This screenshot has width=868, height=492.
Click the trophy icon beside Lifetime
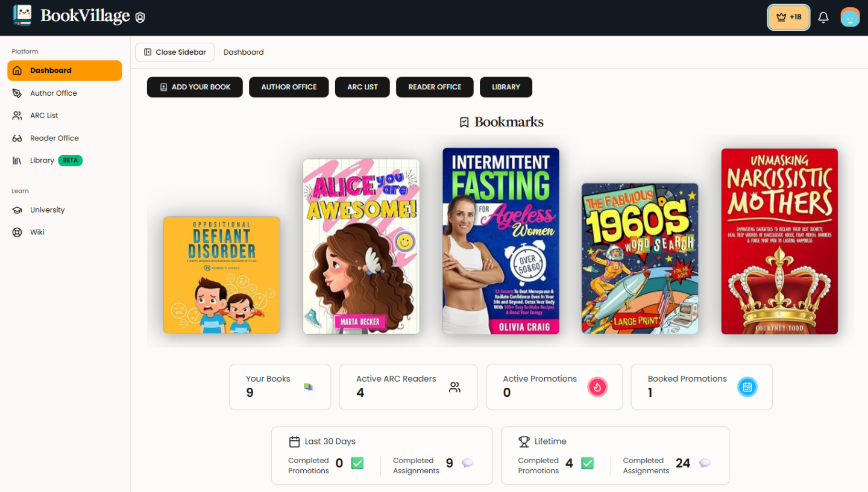coord(524,442)
